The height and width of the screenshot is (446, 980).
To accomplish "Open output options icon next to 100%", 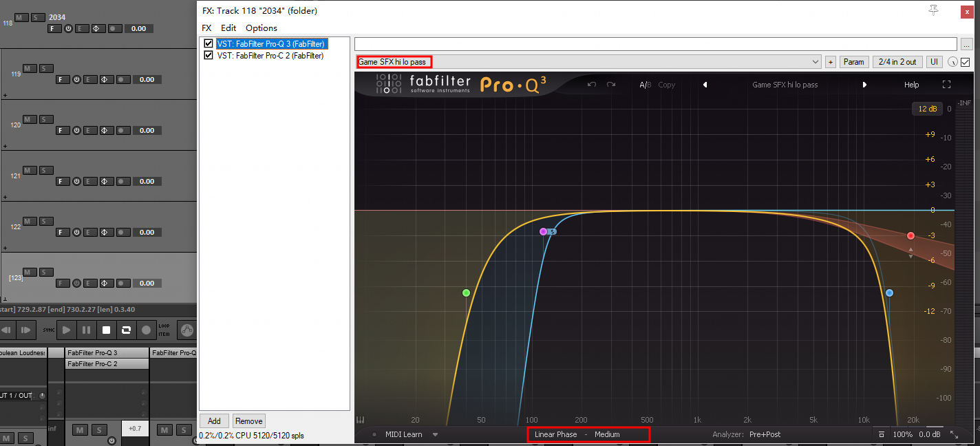I will 882,434.
